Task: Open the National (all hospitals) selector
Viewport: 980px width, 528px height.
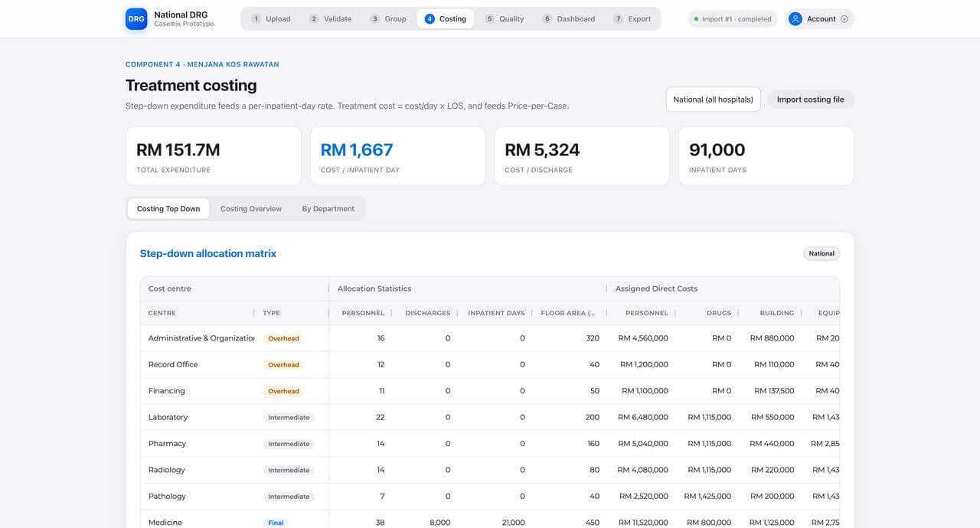Action: pyautogui.click(x=714, y=99)
